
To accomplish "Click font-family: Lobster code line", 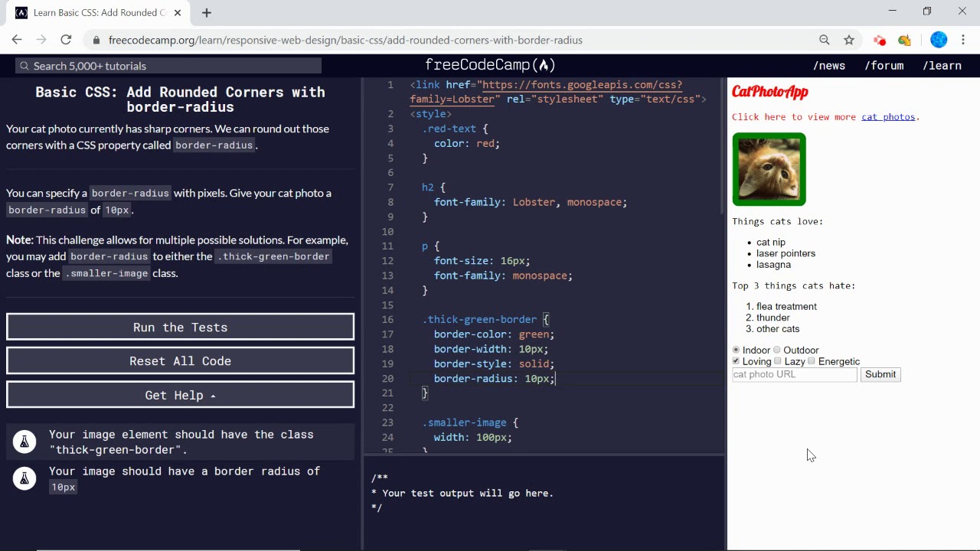I will 531,202.
